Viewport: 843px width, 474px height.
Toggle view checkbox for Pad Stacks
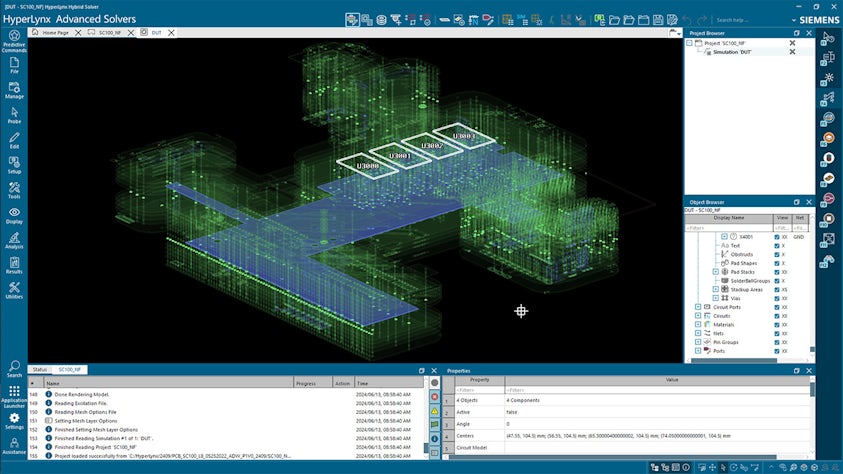(x=776, y=272)
